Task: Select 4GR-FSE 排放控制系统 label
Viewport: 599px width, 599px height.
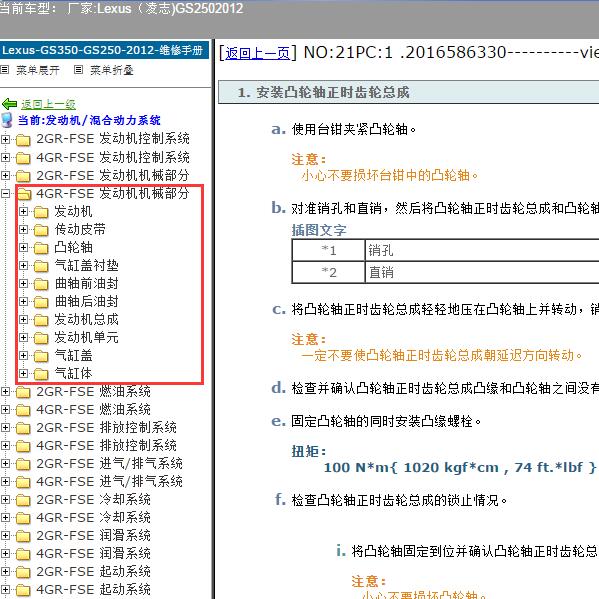Action: 106,445
